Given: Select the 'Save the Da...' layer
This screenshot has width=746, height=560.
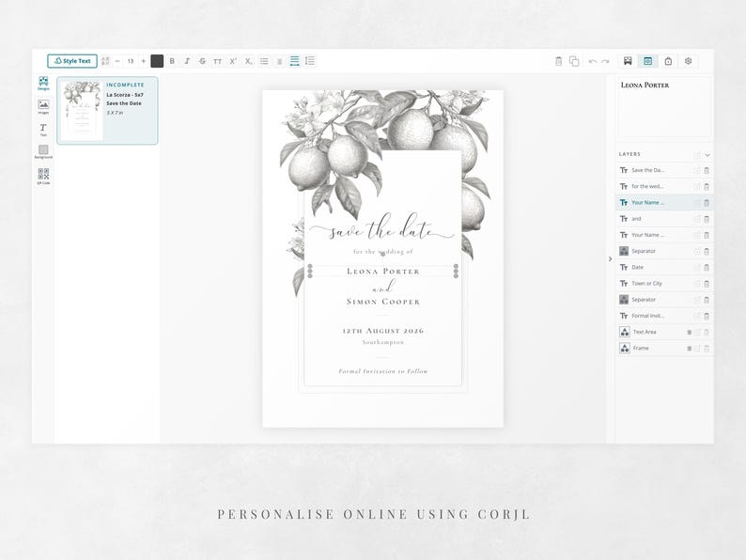Looking at the screenshot, I should 664,170.
